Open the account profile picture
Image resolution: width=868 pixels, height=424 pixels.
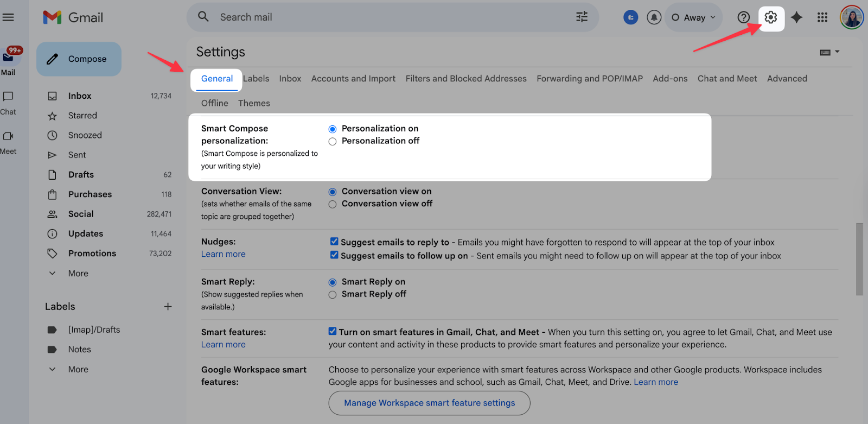point(852,17)
